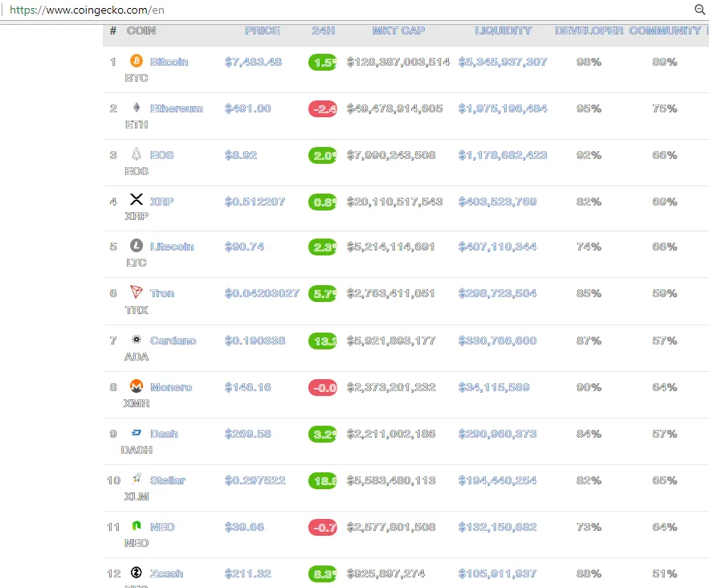Click Tron community score 59%
Screen dimensions: 709x588
tap(665, 293)
